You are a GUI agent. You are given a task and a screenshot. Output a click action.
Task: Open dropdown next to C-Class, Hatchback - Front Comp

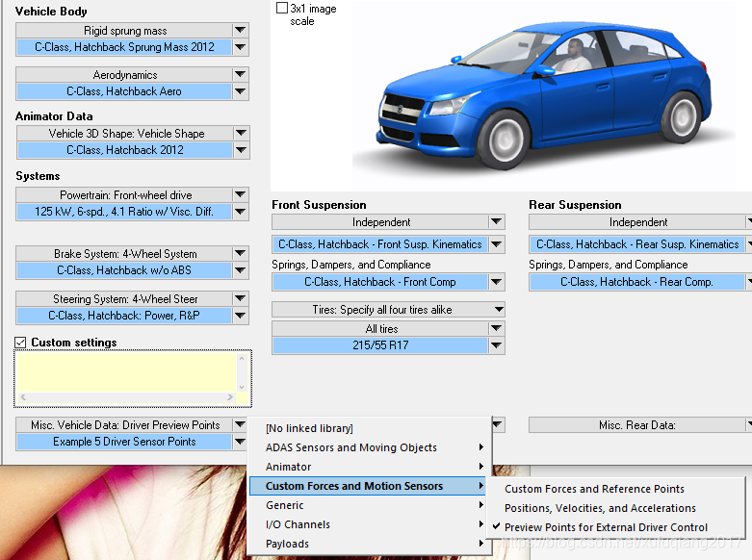[497, 282]
